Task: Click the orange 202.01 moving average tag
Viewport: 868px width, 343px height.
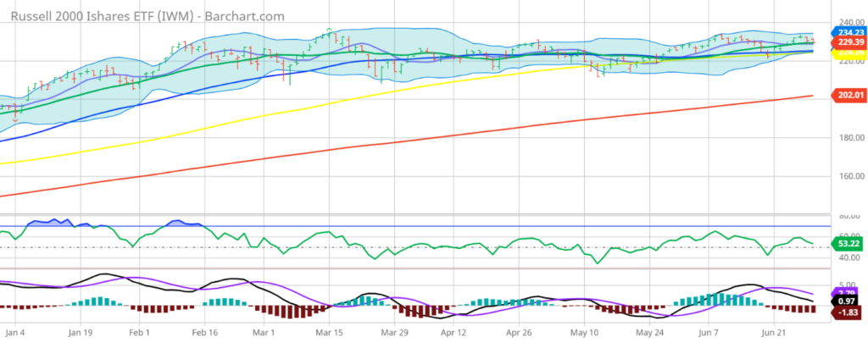Action: [849, 95]
